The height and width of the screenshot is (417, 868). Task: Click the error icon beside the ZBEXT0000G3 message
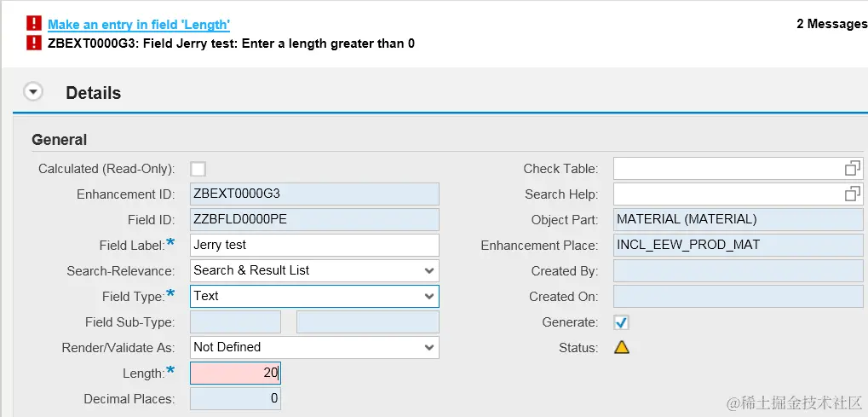pyautogui.click(x=34, y=42)
